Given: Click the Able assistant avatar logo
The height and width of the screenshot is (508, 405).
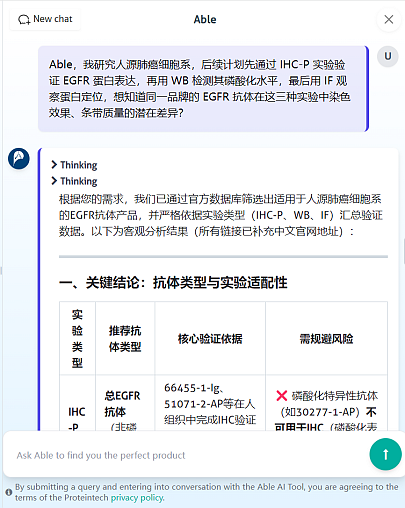Looking at the screenshot, I should point(19,158).
